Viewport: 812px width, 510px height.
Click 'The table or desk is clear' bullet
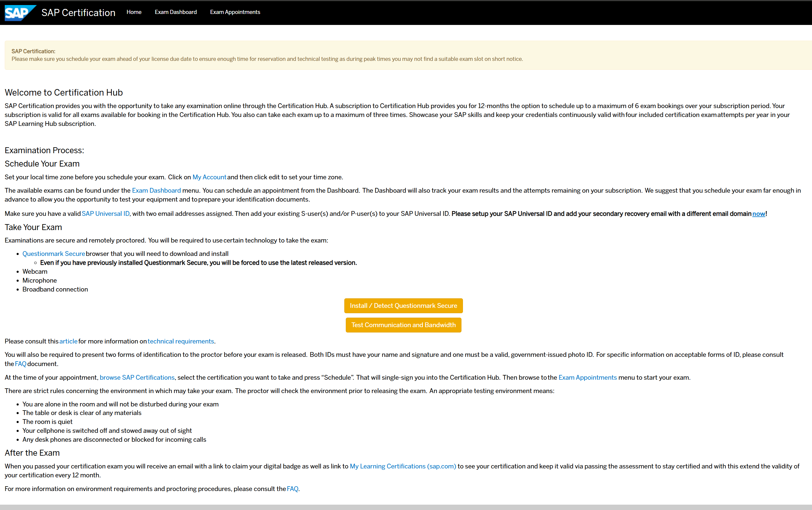coord(82,413)
